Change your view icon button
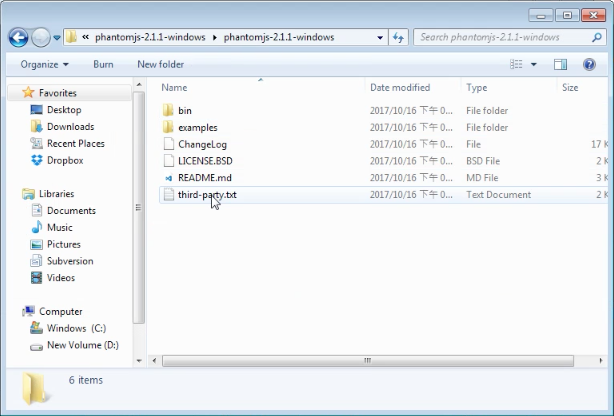Image resolution: width=614 pixels, height=416 pixels. (x=516, y=64)
